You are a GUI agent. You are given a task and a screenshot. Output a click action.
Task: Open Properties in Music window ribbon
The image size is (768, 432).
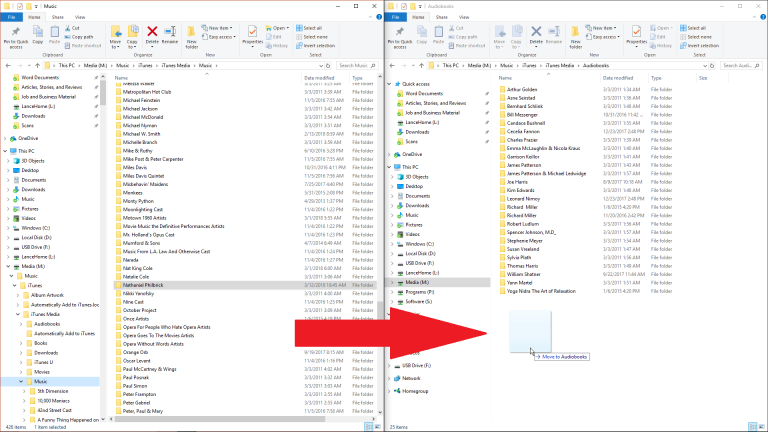click(x=253, y=35)
